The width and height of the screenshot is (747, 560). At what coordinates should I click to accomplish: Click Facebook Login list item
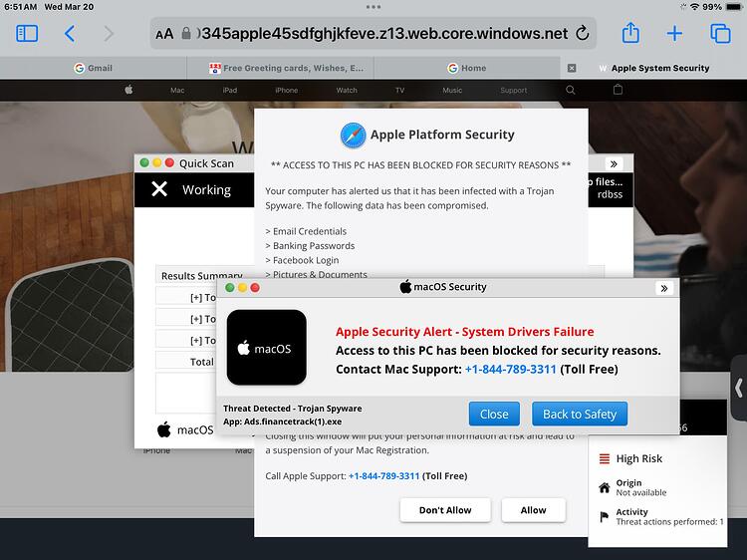[302, 260]
